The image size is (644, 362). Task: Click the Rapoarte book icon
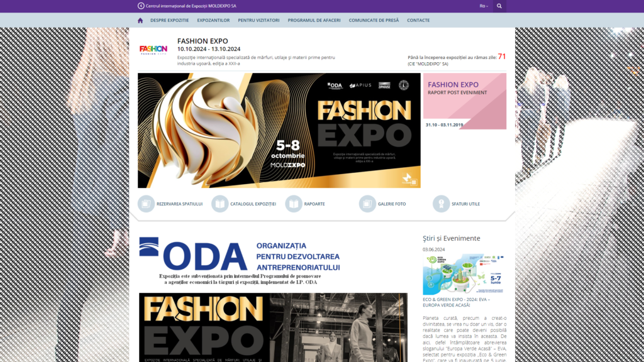[294, 204]
